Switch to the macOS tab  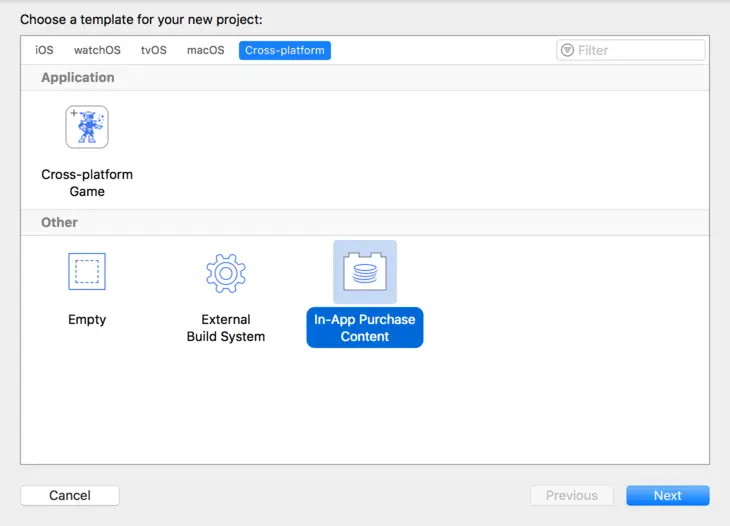pos(205,50)
